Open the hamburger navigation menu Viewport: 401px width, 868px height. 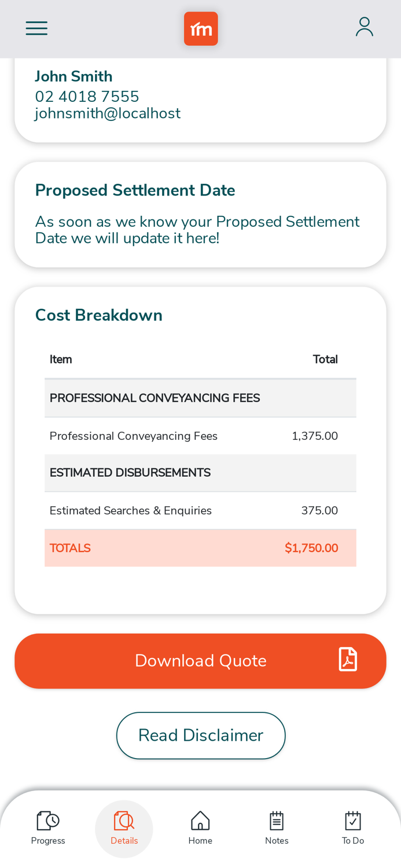pos(36,27)
